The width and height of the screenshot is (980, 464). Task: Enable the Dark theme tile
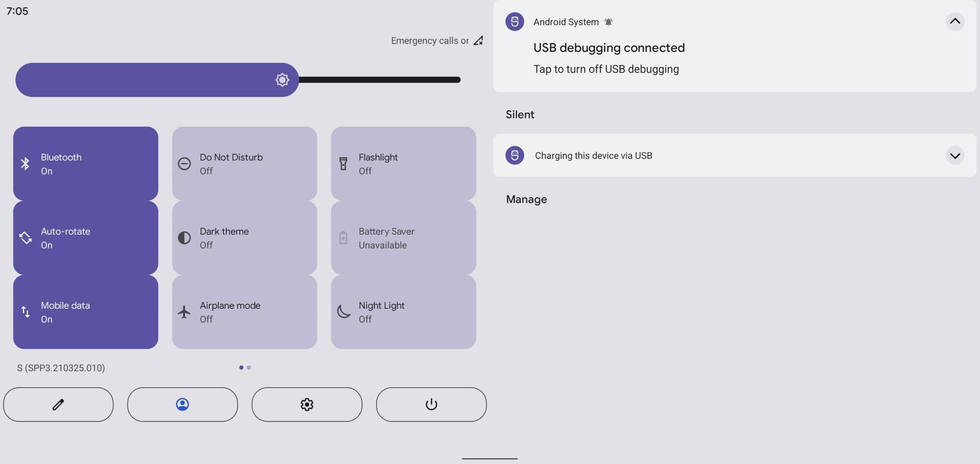(245, 238)
